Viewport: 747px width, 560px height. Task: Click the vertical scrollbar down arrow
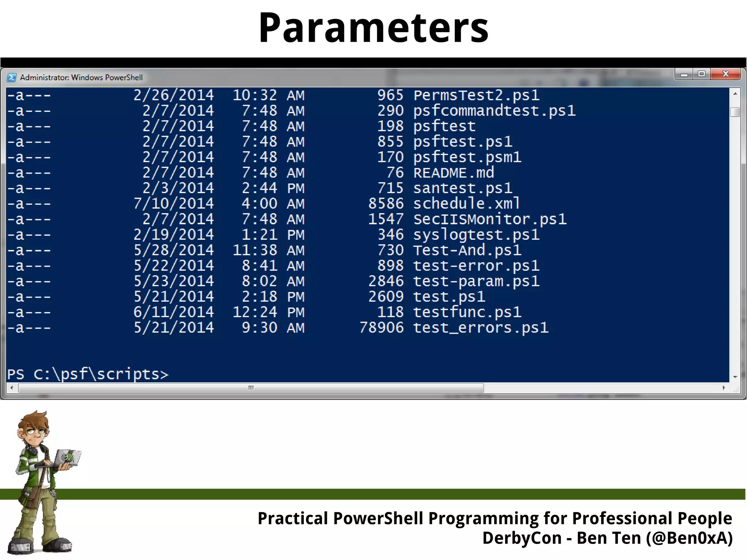coord(735,377)
